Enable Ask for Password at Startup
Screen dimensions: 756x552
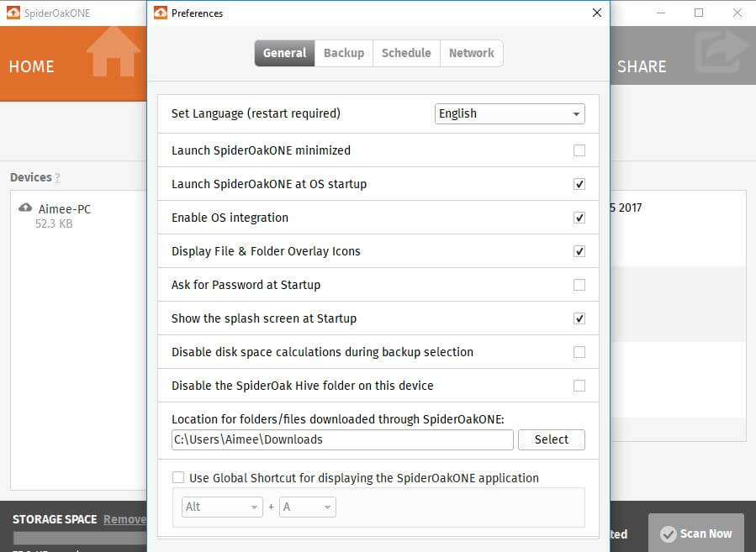(579, 285)
